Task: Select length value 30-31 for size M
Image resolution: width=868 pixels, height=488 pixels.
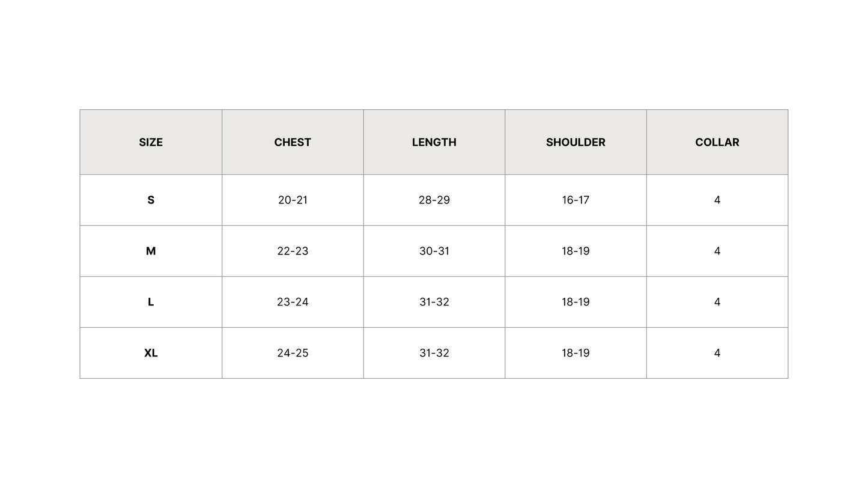Action: pyautogui.click(x=434, y=251)
